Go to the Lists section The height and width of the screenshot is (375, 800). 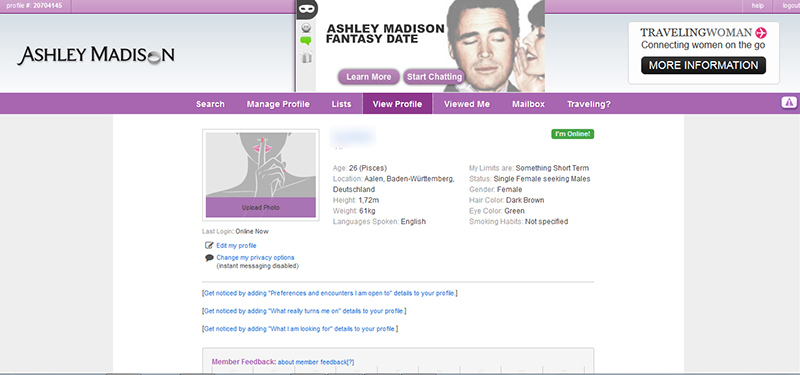click(x=341, y=104)
